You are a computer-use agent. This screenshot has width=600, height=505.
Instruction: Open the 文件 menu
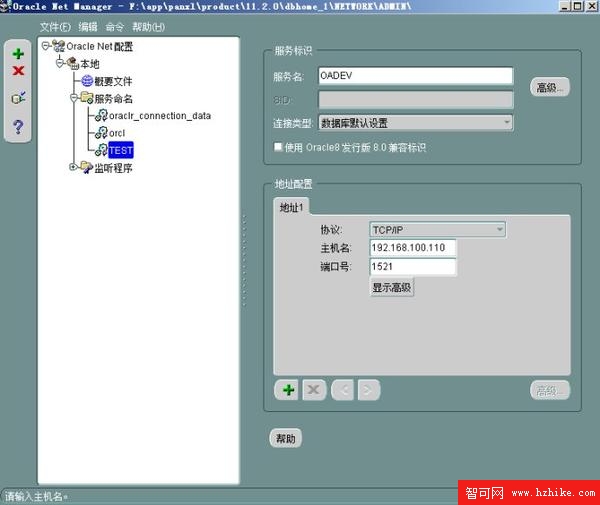click(x=55, y=27)
